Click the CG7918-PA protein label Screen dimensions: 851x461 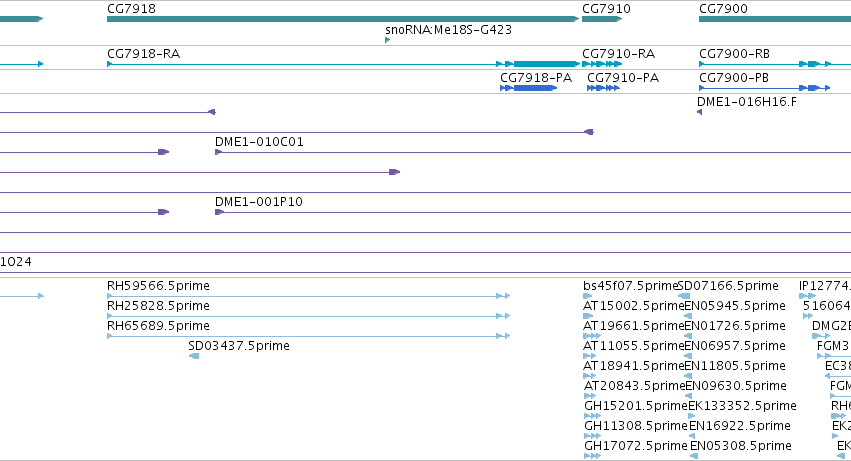[536, 78]
